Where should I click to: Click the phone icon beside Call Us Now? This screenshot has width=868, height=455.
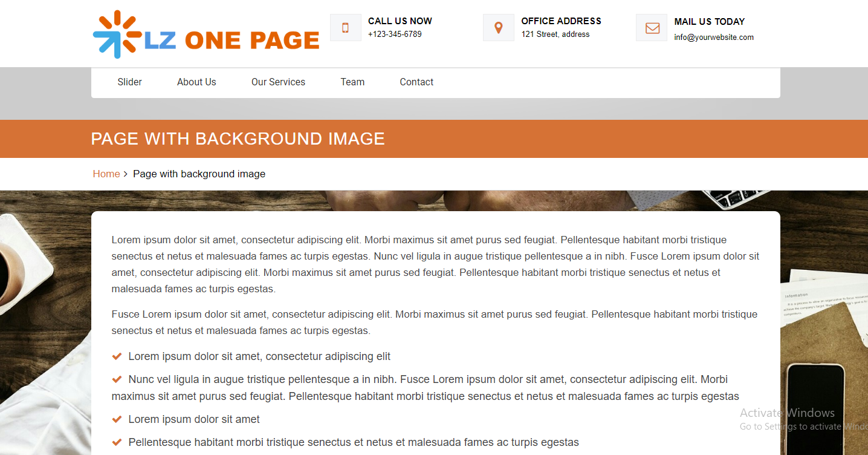point(346,28)
